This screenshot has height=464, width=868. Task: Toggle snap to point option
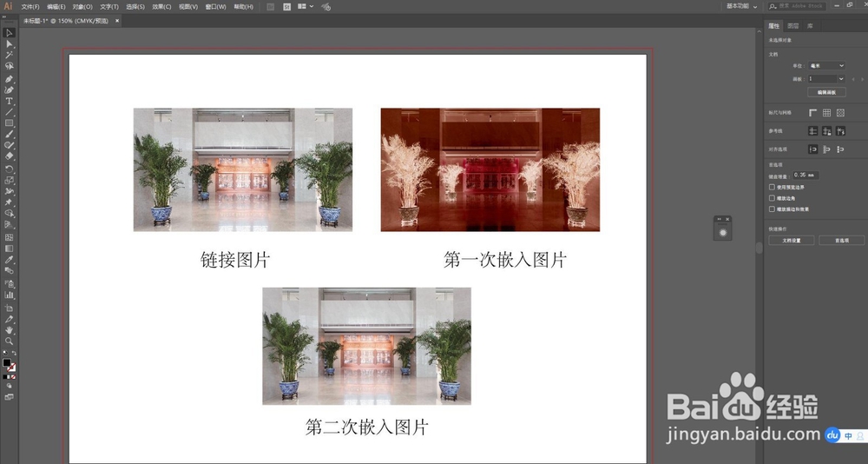tap(812, 149)
